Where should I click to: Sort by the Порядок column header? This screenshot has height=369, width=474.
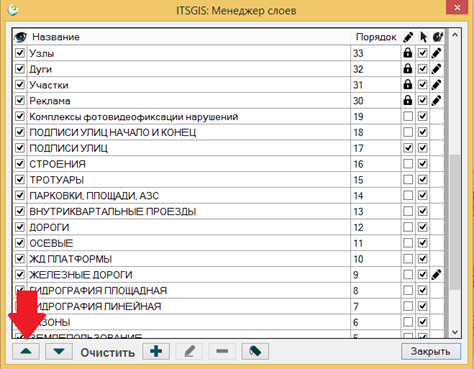[x=376, y=37]
